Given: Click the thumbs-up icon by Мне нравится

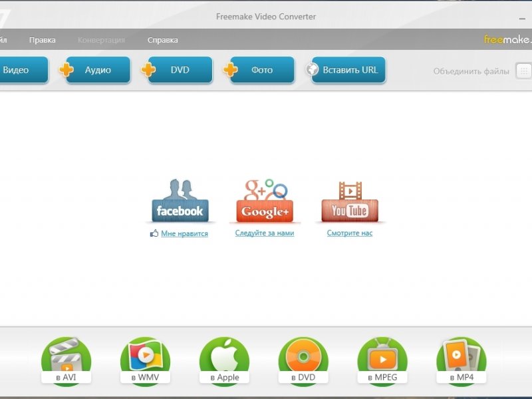Looking at the screenshot, I should 154,233.
